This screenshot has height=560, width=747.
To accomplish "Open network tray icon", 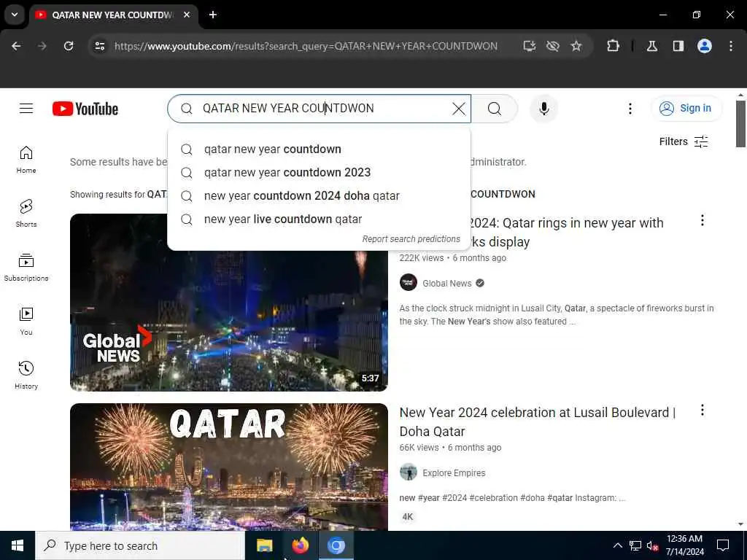I will (635, 545).
